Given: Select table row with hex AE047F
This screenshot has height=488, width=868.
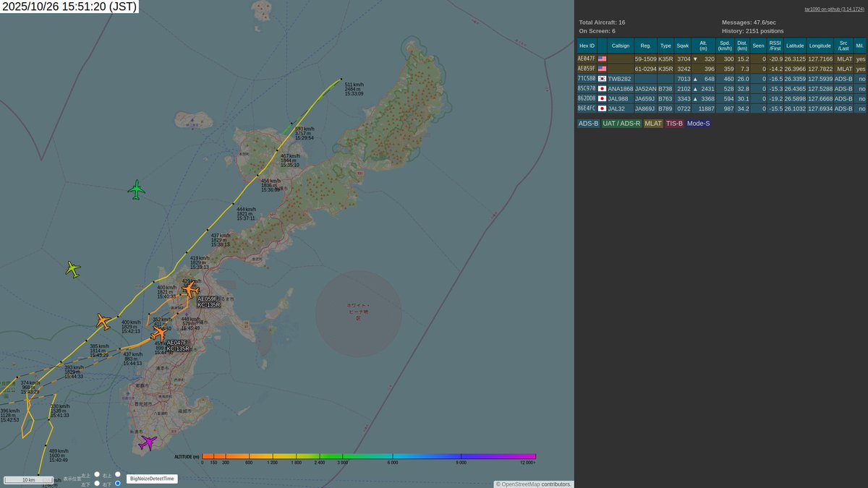Looking at the screenshot, I should [x=721, y=59].
